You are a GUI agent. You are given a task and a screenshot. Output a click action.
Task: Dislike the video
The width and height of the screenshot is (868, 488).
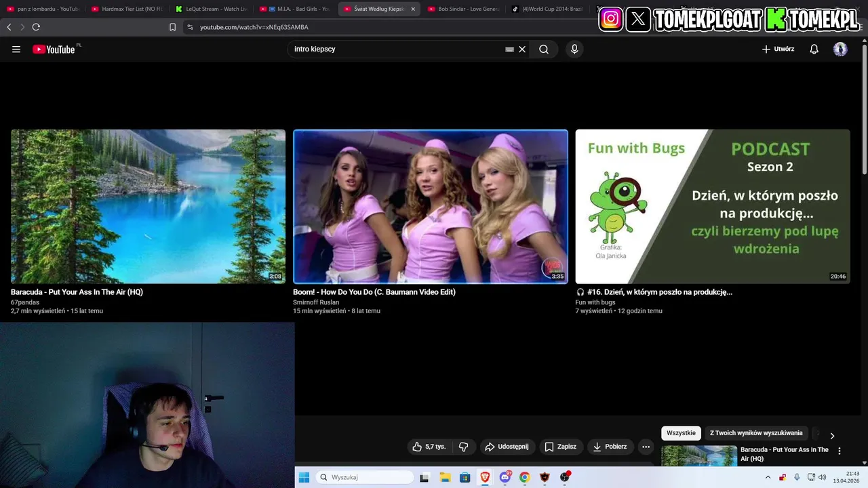point(464,447)
